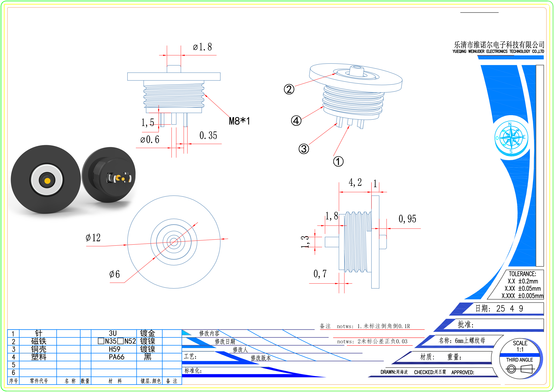Click the PA66 material cell
This screenshot has width=554, height=392.
click(114, 357)
